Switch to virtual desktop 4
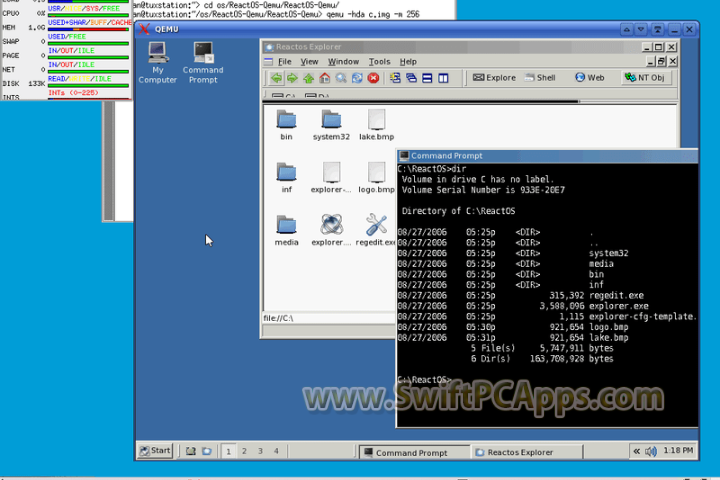This screenshot has width=720, height=480. tap(276, 452)
